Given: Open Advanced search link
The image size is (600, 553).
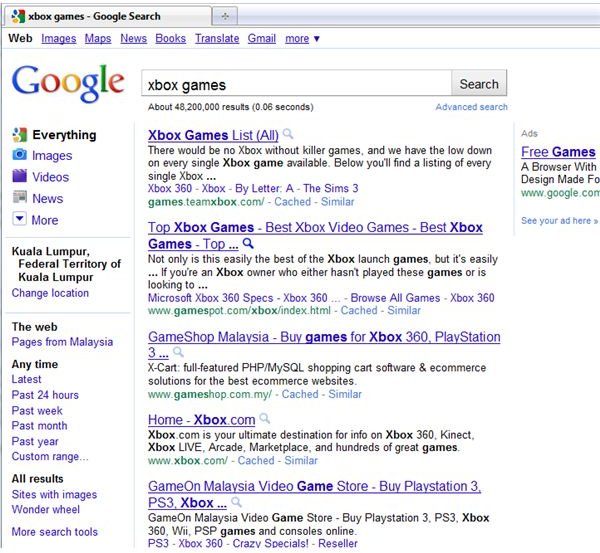Looking at the screenshot, I should point(471,107).
